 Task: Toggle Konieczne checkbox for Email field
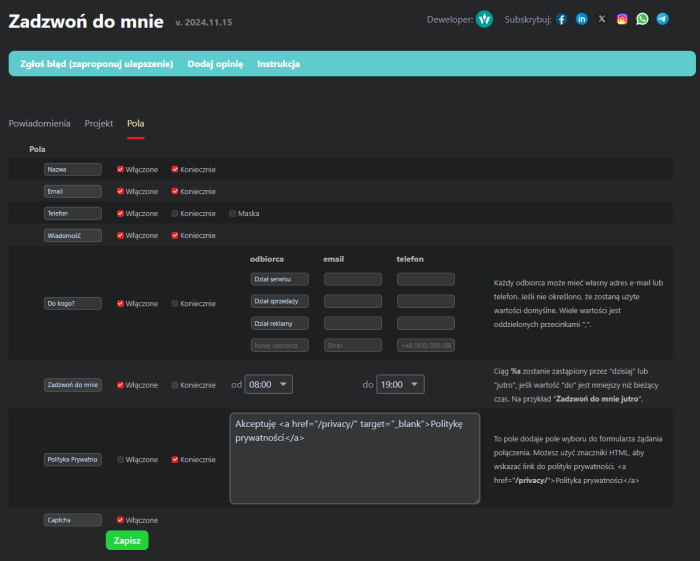click(x=175, y=191)
